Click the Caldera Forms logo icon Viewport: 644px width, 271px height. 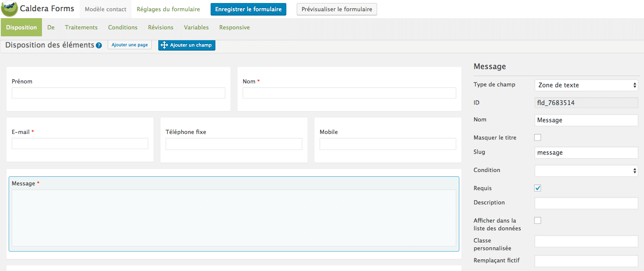(x=9, y=9)
